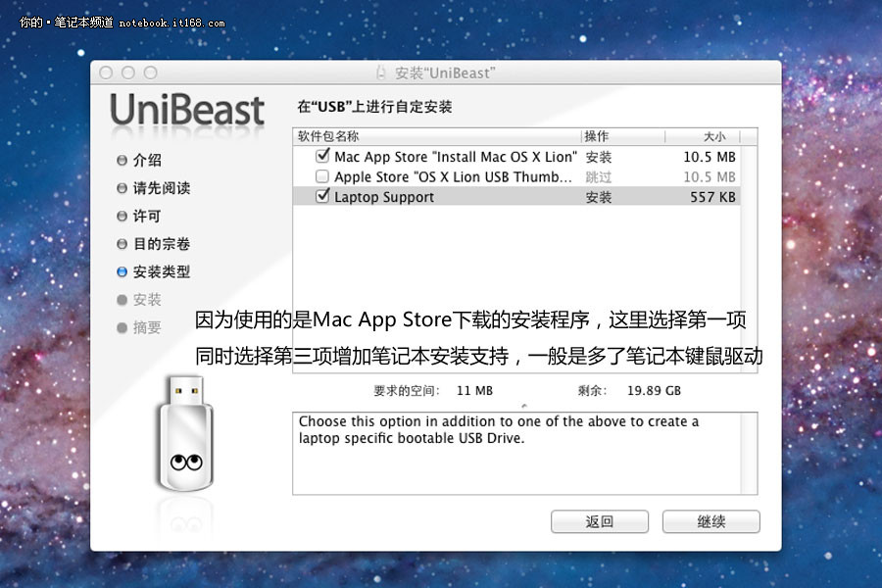This screenshot has width=882, height=588.
Task: Click the 19.89 GB remaining space value
Action: click(x=655, y=390)
